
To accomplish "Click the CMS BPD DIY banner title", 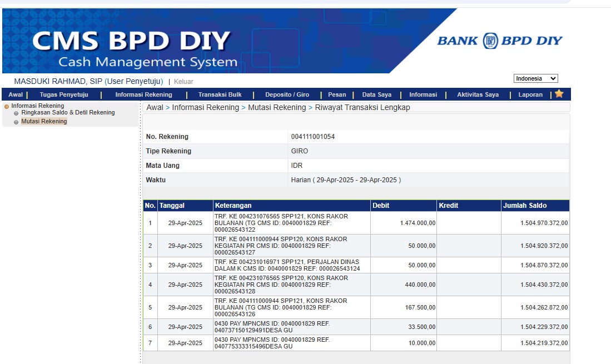I will [x=131, y=41].
